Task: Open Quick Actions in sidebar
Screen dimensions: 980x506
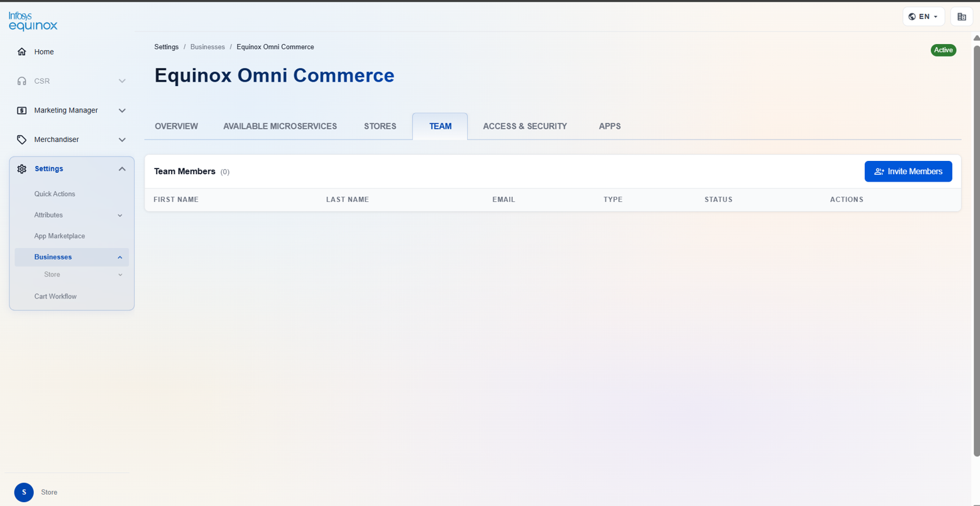Action: click(55, 194)
